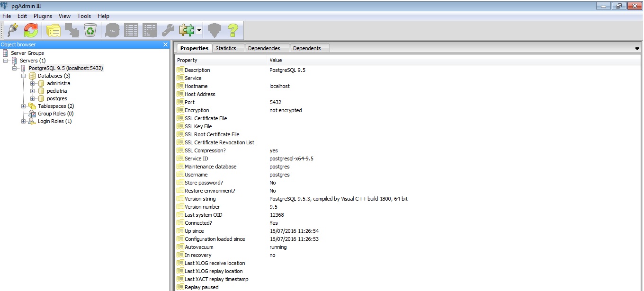Screen dimensions: 644x291
Task: Click the Group Roles icon
Action: point(32,114)
